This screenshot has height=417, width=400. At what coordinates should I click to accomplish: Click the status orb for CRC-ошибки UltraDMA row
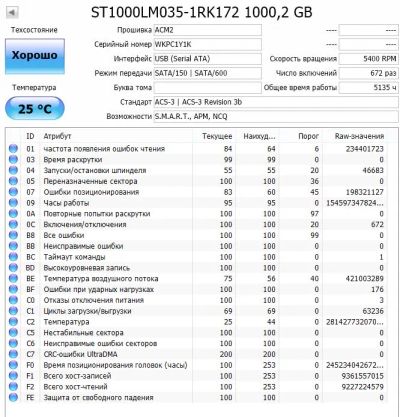[13, 354]
